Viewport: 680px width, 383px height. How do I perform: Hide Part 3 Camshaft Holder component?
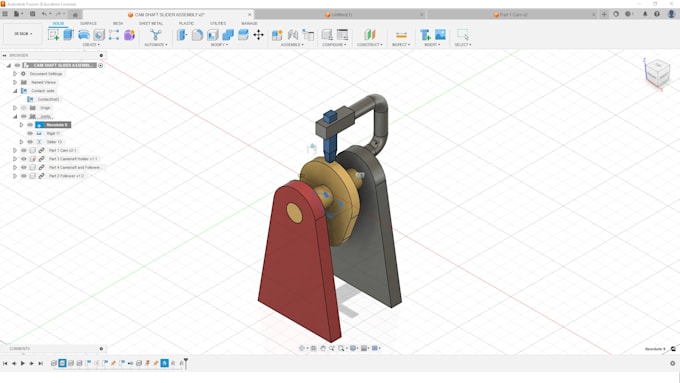(24, 159)
